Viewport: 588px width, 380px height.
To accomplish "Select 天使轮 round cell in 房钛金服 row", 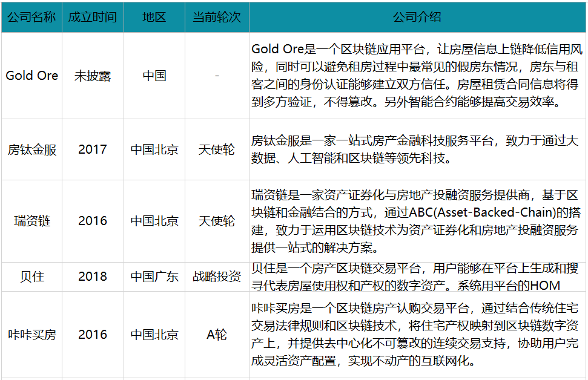I will (x=217, y=149).
